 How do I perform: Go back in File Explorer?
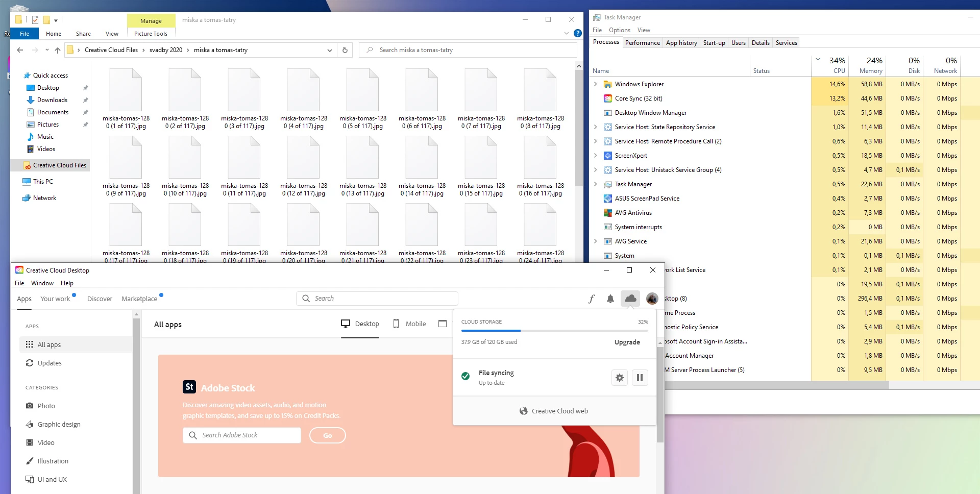(20, 50)
